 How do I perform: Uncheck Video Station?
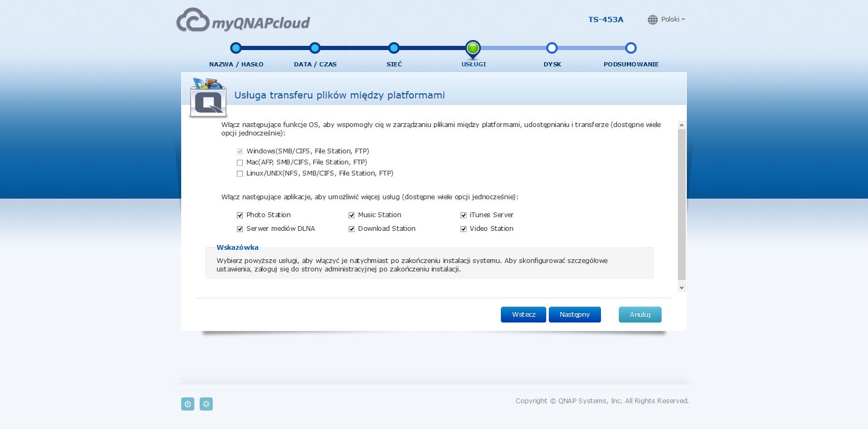(x=463, y=229)
